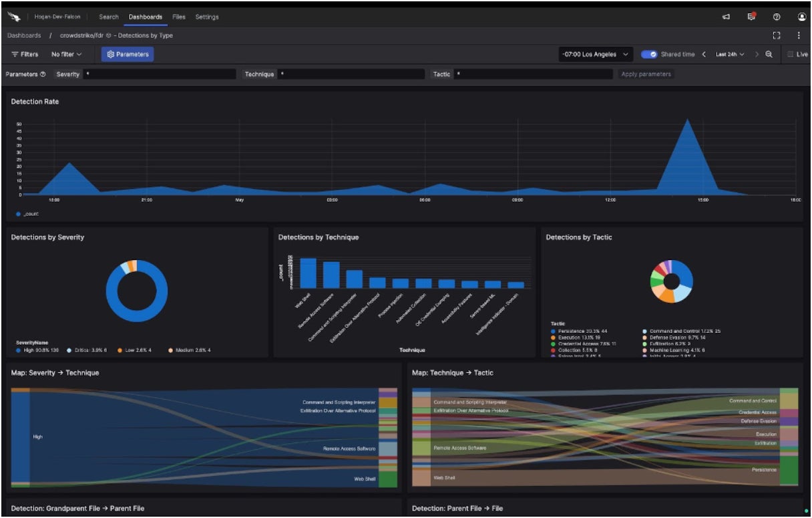
Task: Enable the Live checkbox
Action: point(791,54)
